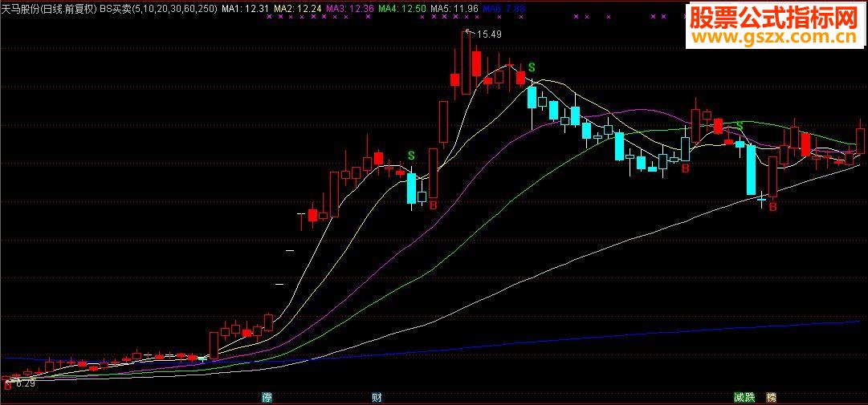Click the orange 榜 event marker

coord(771,397)
